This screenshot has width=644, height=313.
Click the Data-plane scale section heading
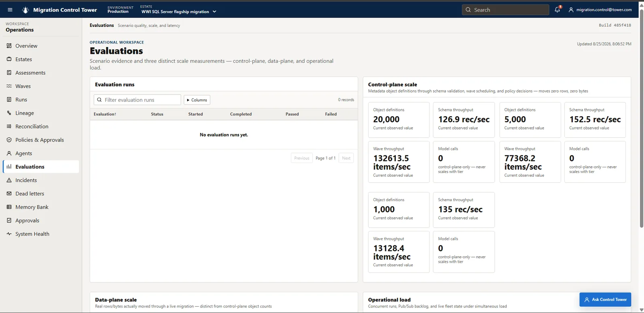click(x=116, y=300)
